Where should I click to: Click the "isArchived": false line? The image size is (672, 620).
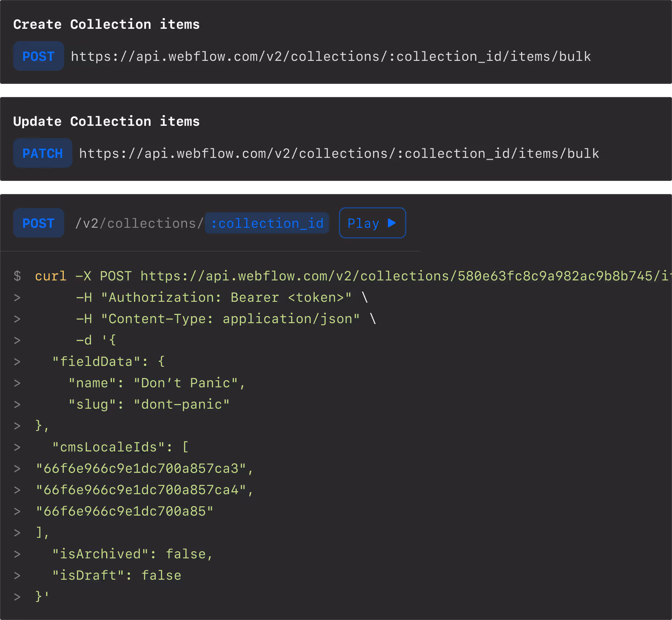coord(132,554)
